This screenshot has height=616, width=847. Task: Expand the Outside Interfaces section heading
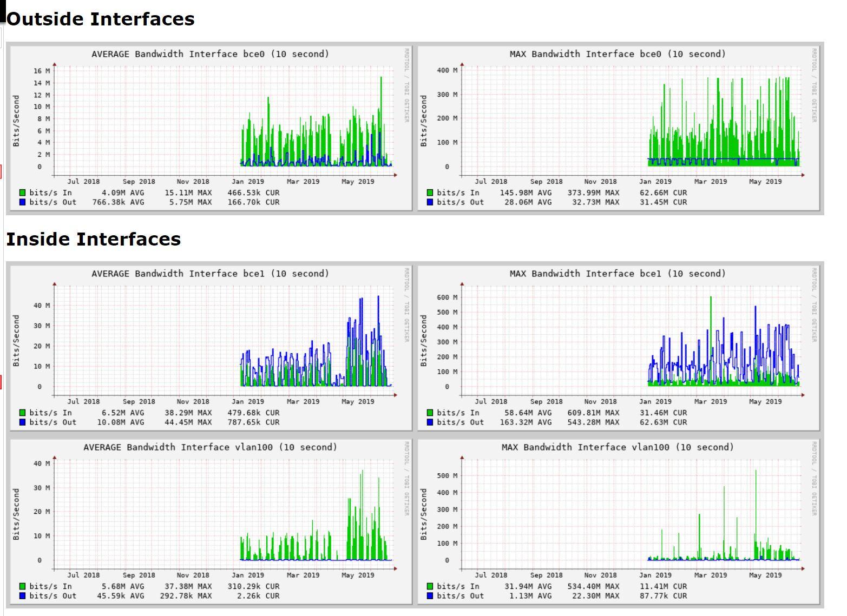coord(101,18)
